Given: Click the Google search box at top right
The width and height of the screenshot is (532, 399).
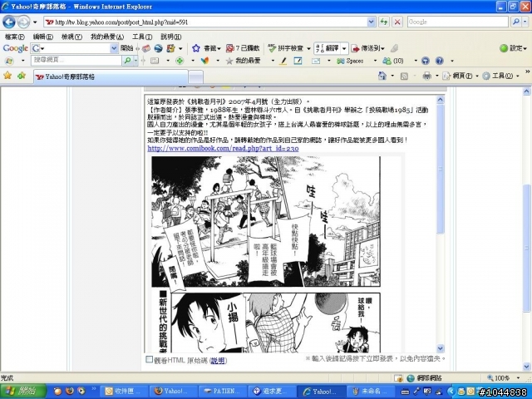Looking at the screenshot, I should [458, 22].
